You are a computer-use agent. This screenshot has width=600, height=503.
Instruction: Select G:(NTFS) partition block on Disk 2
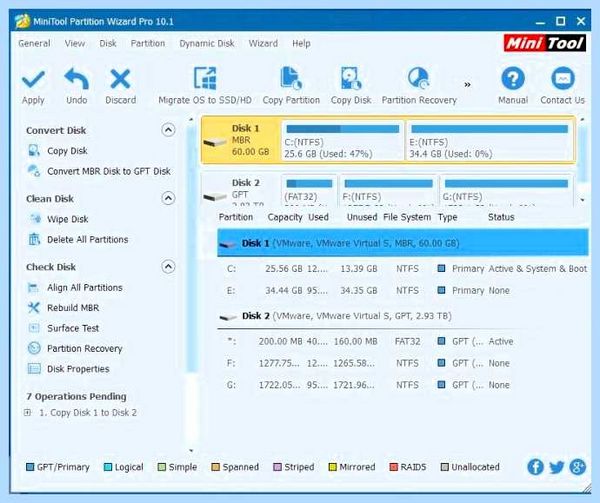[x=506, y=190]
